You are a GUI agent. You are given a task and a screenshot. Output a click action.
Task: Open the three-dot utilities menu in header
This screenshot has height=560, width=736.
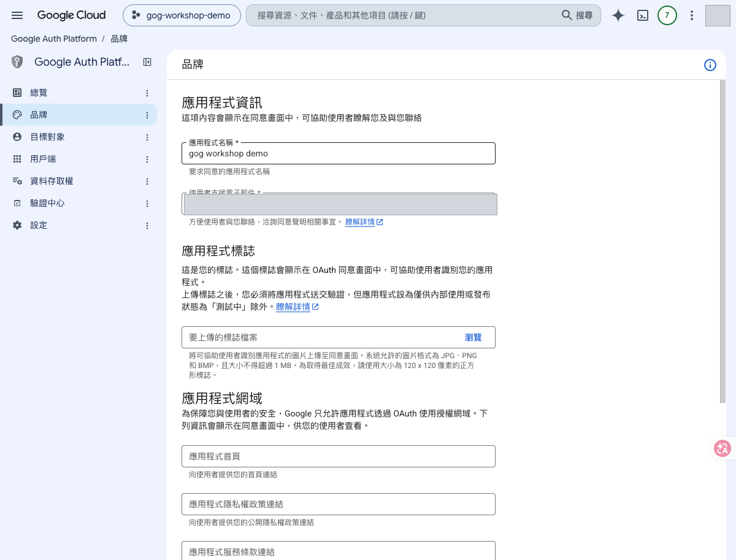click(692, 15)
